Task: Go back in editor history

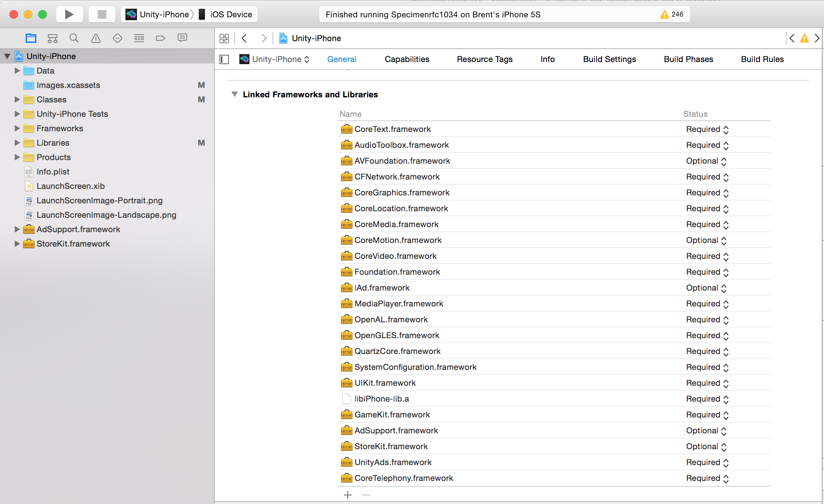Action: 244,38
